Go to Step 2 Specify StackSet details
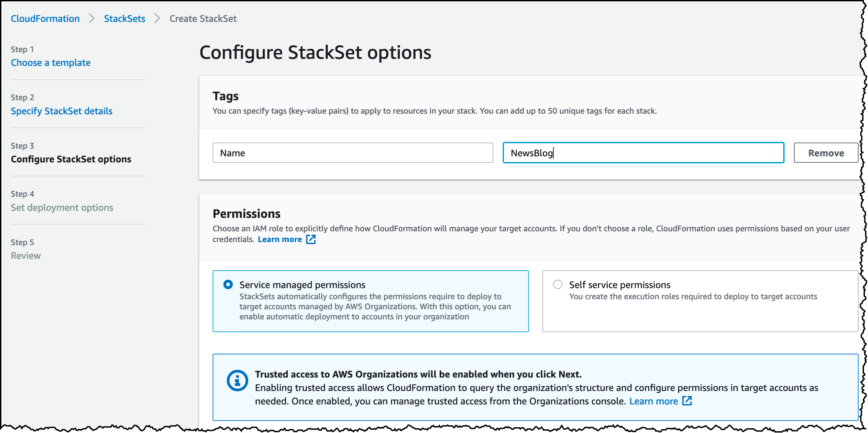 tap(61, 111)
